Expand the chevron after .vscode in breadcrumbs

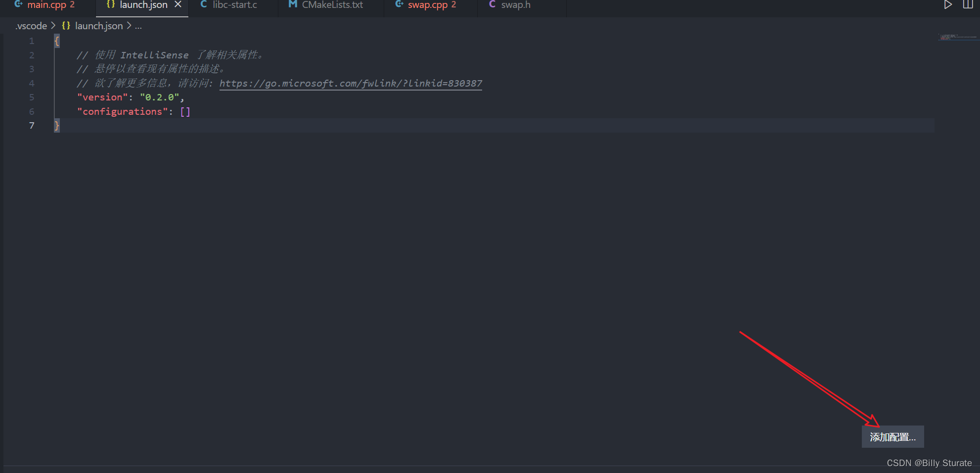[x=53, y=25]
